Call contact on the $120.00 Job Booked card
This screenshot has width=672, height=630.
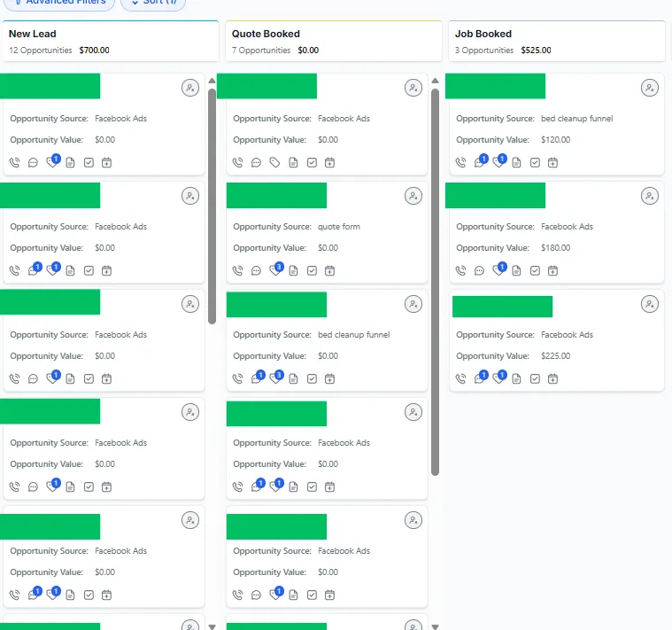(x=460, y=162)
